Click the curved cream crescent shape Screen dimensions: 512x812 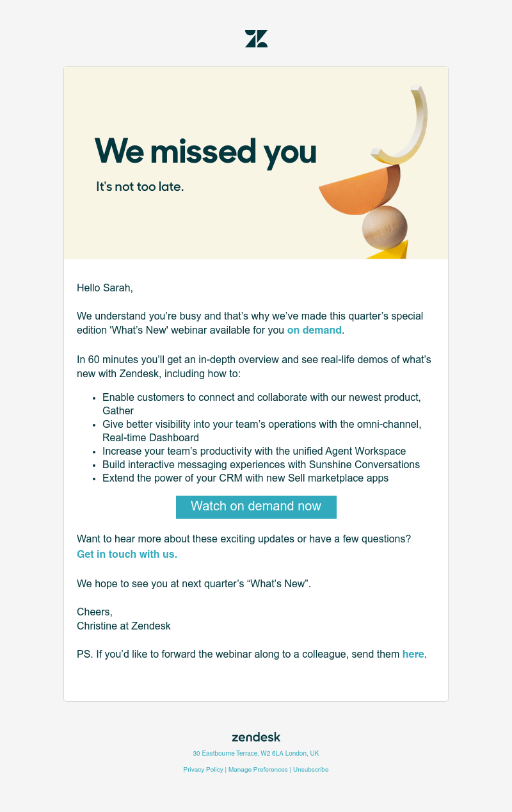click(x=410, y=128)
